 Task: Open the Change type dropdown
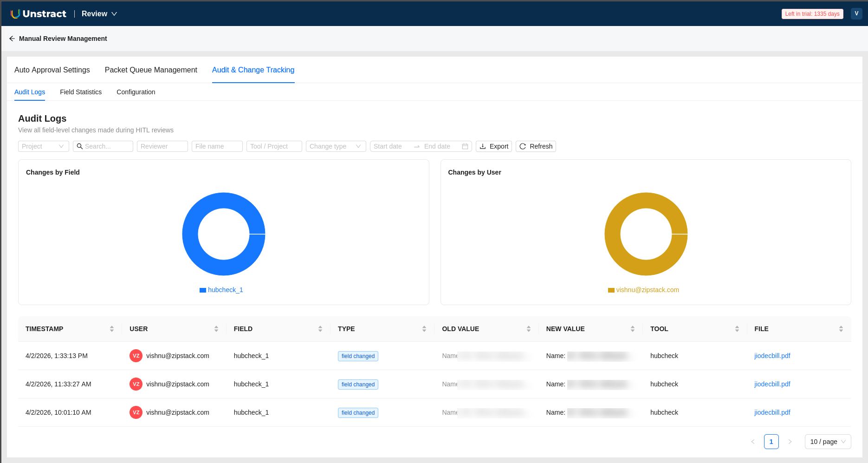(x=336, y=146)
